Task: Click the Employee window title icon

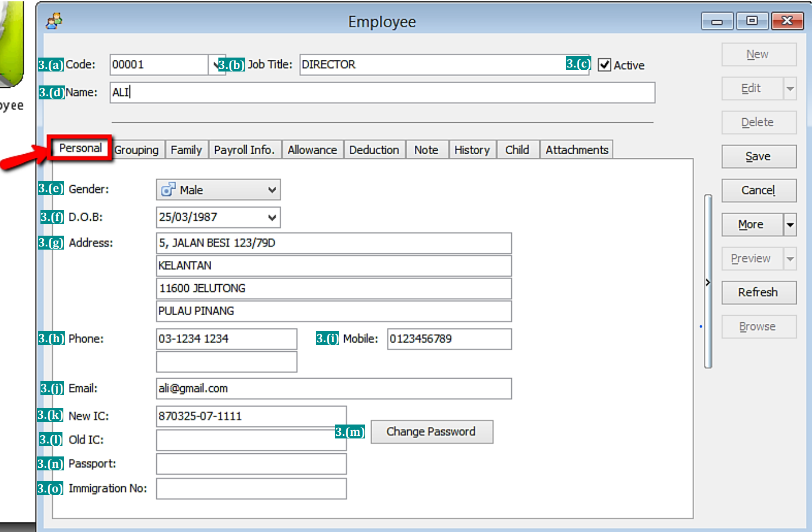Action: click(54, 21)
